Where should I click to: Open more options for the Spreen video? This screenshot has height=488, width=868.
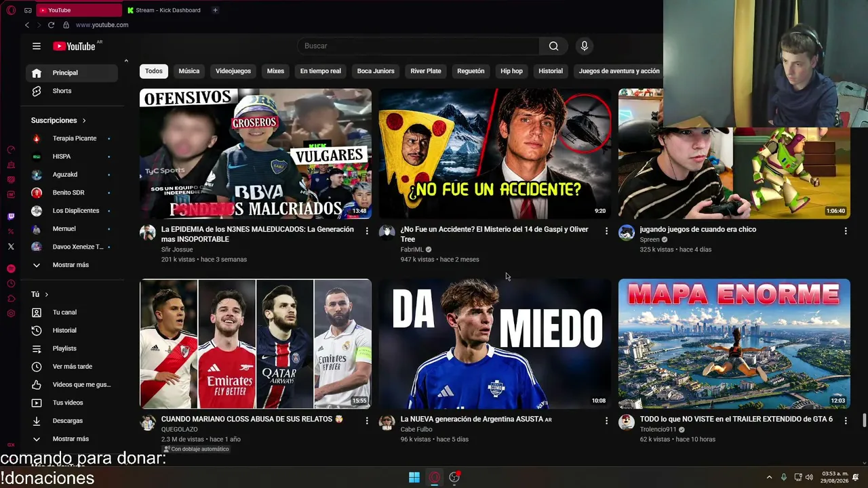(846, 231)
